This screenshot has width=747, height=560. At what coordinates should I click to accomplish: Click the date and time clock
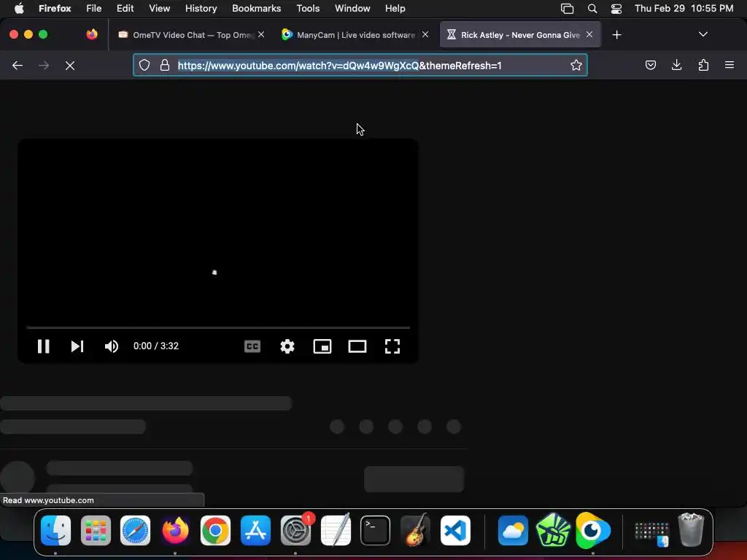(684, 9)
